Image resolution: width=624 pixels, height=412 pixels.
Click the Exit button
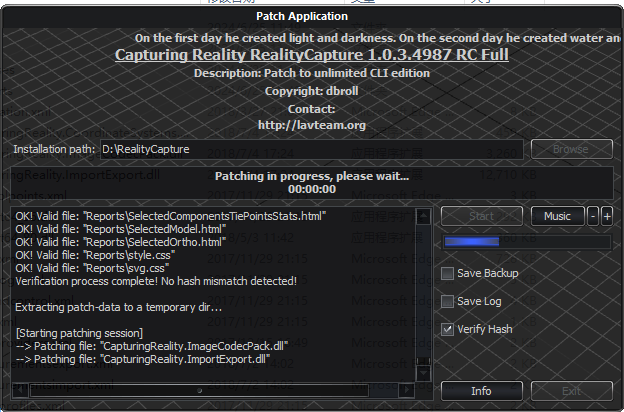pos(571,391)
